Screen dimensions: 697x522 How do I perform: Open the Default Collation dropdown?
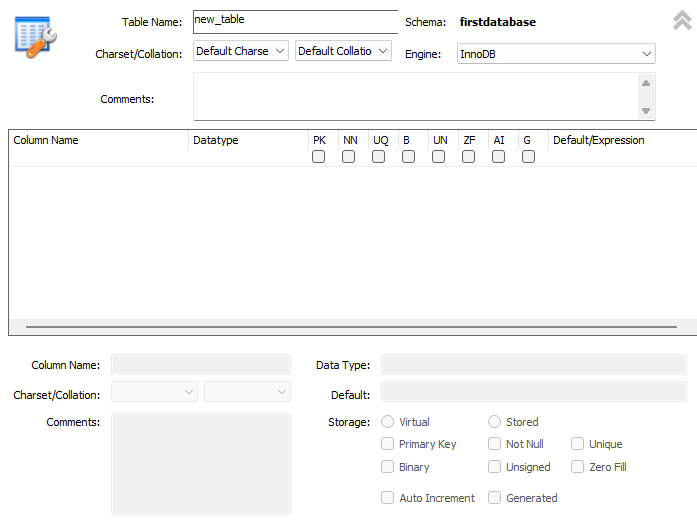click(343, 51)
